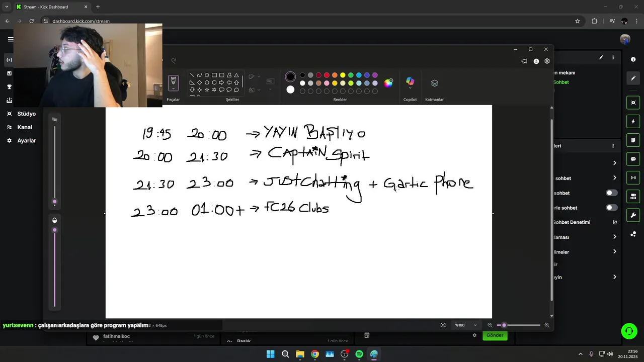Select the line shape in Şekiller

pyautogui.click(x=192, y=75)
